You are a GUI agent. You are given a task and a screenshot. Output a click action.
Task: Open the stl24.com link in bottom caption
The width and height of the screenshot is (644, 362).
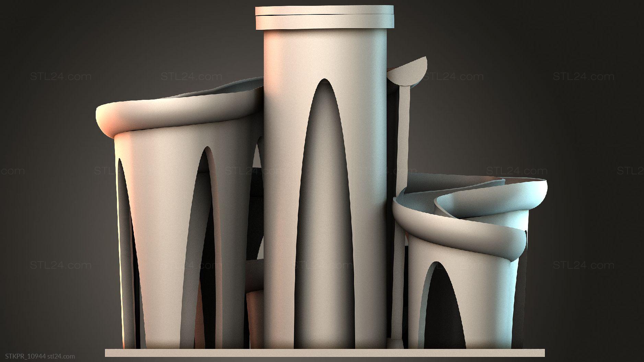point(61,357)
